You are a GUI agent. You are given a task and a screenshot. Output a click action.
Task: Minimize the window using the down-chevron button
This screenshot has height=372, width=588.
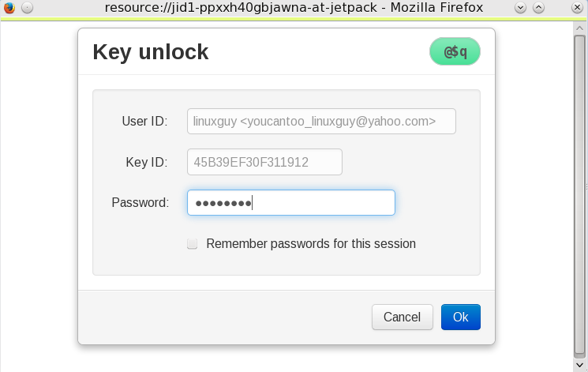point(520,8)
